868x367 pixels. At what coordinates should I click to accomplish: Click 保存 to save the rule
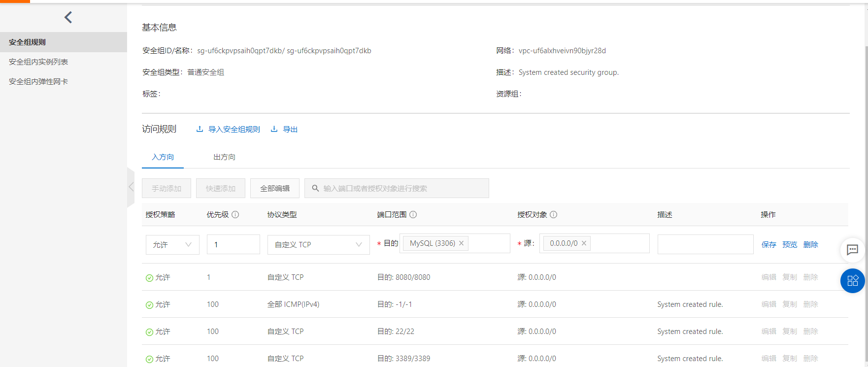pos(768,245)
